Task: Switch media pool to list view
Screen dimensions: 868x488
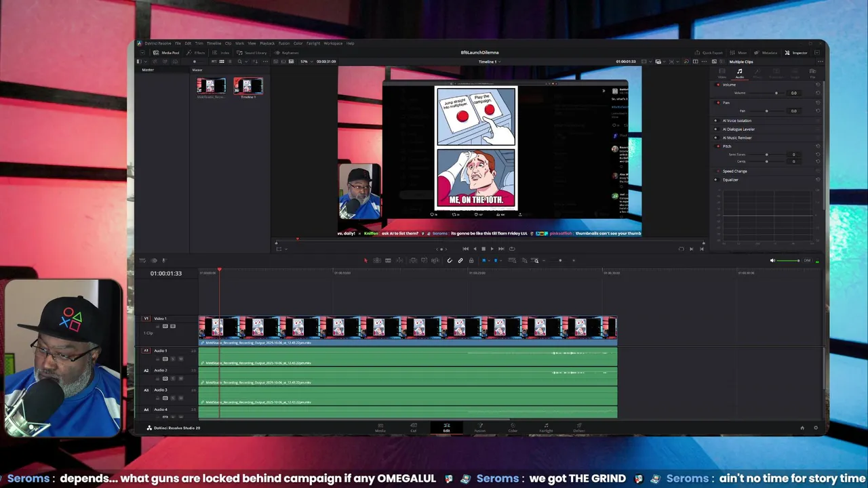Action: coord(230,62)
